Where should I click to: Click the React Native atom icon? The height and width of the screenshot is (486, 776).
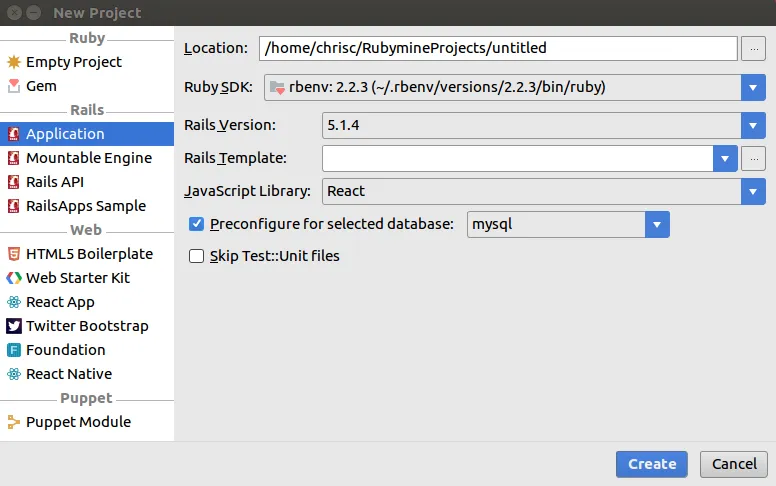click(14, 374)
